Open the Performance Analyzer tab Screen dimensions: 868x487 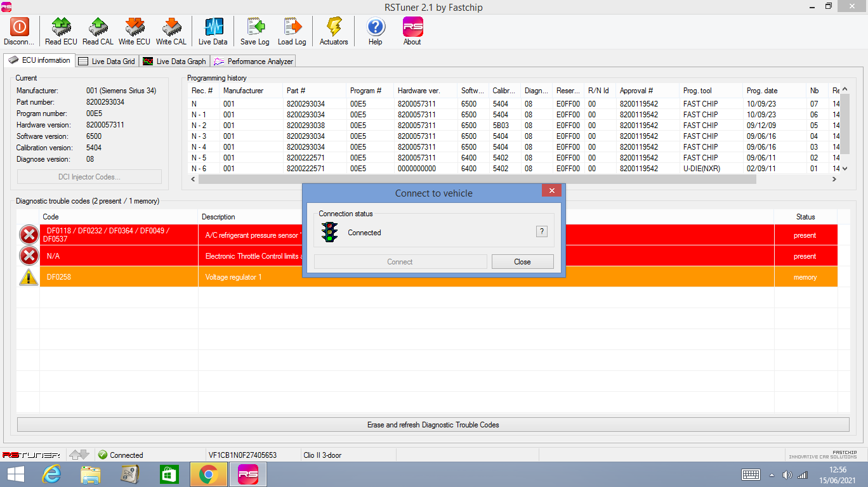[x=254, y=62]
